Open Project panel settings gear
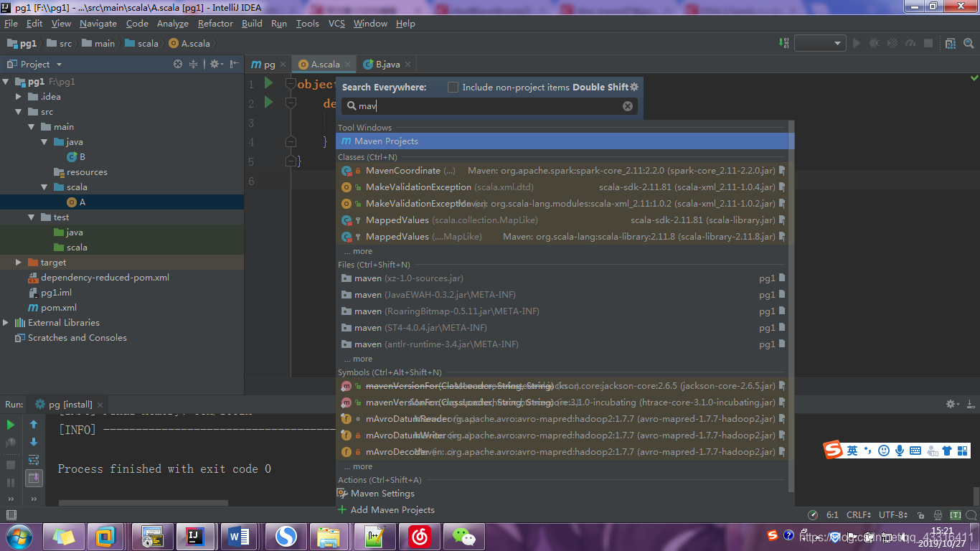 pos(215,64)
